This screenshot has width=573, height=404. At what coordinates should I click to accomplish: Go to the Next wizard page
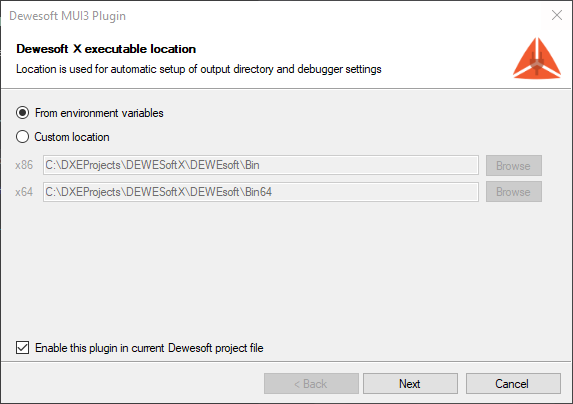pos(410,384)
